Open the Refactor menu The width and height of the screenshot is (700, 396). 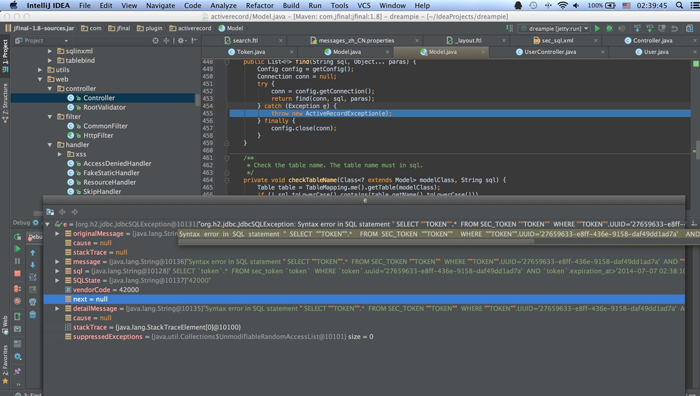point(259,5)
